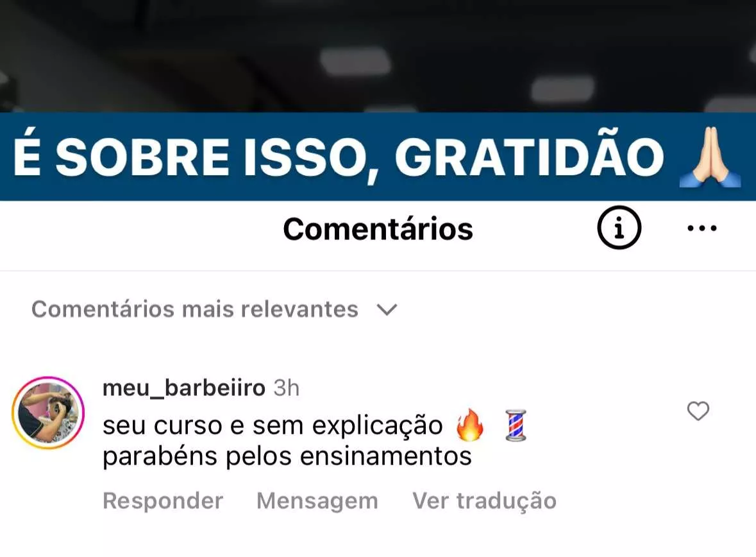The image size is (756, 557).
Task: Tap the 3h timestamp of the comment
Action: (x=287, y=388)
